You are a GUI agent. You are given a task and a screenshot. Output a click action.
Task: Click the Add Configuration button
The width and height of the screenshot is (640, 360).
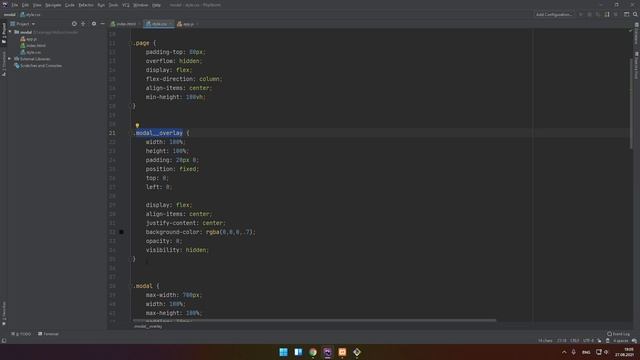click(x=553, y=15)
